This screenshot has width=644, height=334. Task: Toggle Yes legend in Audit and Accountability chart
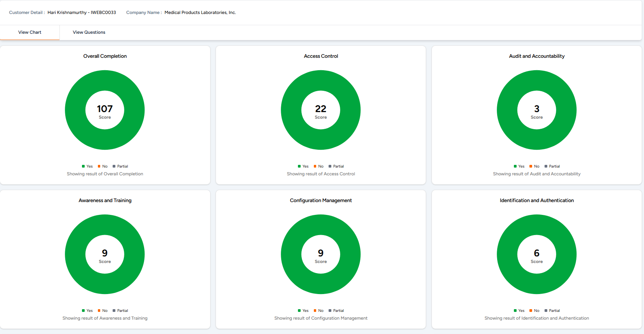[519, 166]
